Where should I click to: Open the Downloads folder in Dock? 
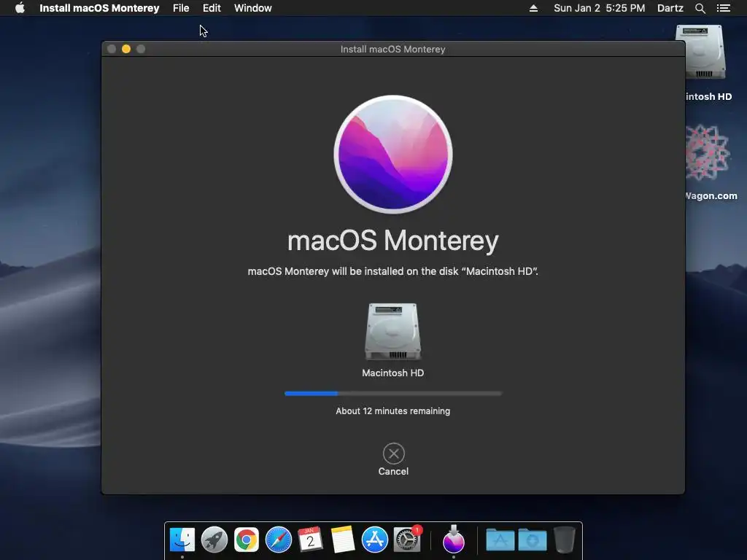[532, 540]
